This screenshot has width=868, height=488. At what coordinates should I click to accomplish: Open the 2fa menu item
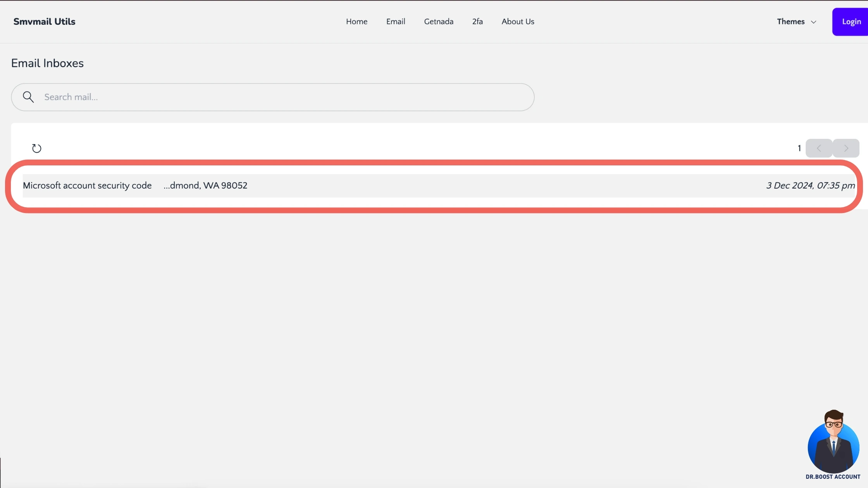(x=477, y=22)
